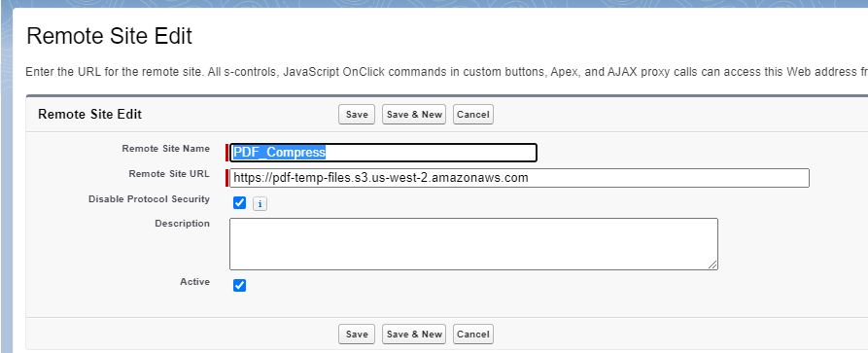Click the Disable Protocol Security label
The image size is (868, 353).
tap(149, 199)
